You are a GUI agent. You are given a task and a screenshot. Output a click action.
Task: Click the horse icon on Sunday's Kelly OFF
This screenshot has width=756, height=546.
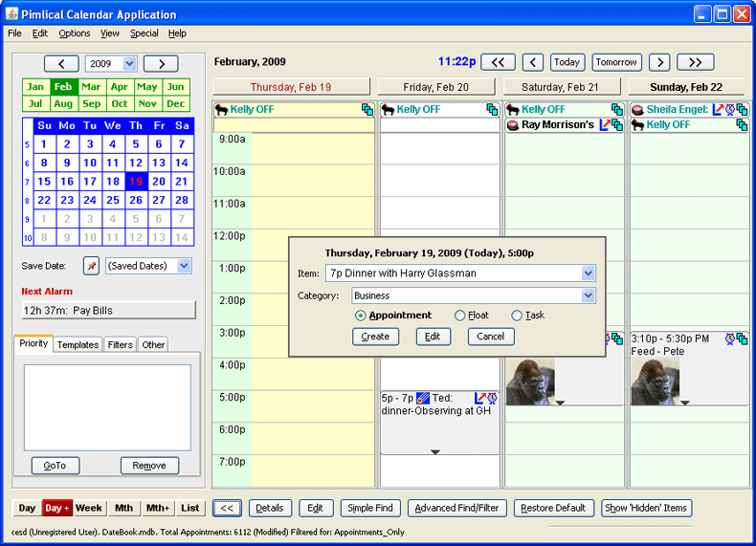(x=638, y=125)
